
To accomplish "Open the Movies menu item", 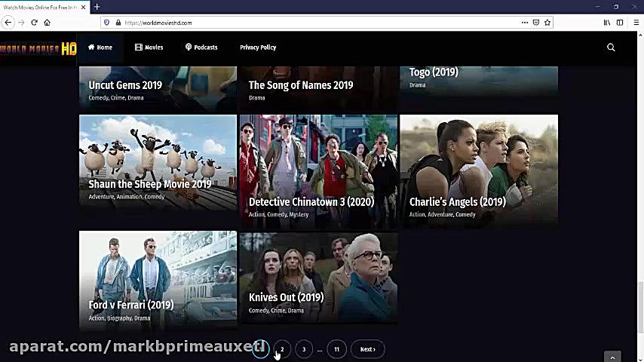I will [x=149, y=48].
